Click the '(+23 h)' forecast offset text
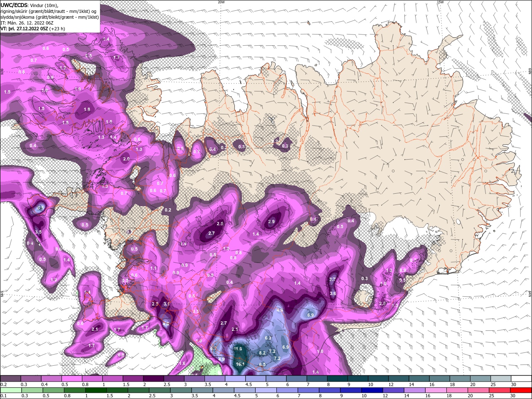The image size is (532, 399). pyautogui.click(x=57, y=29)
